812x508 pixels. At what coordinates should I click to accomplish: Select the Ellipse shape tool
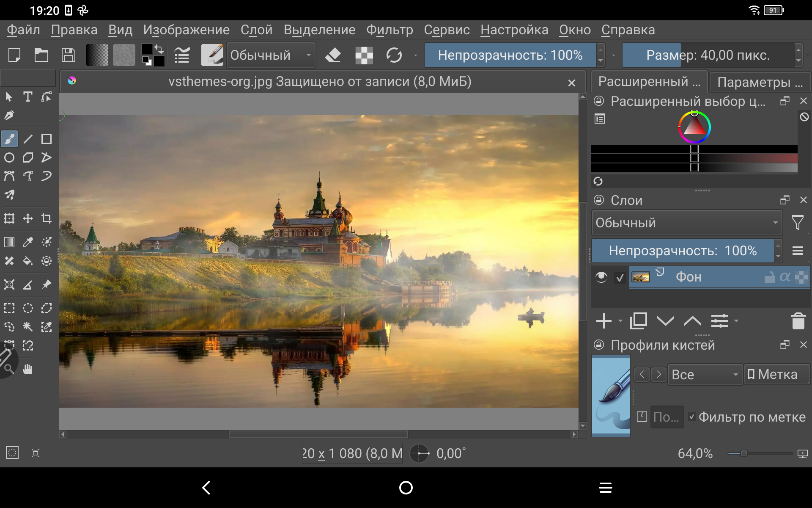click(9, 158)
